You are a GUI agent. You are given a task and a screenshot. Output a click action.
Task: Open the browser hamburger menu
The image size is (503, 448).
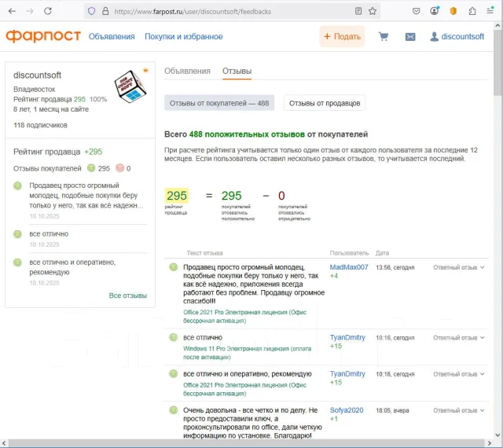[x=490, y=11]
